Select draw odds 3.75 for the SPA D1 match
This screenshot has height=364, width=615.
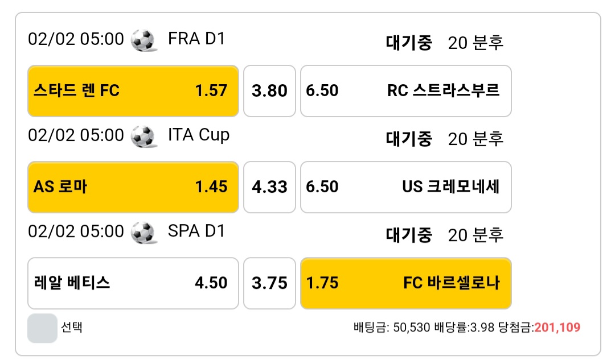click(x=269, y=283)
